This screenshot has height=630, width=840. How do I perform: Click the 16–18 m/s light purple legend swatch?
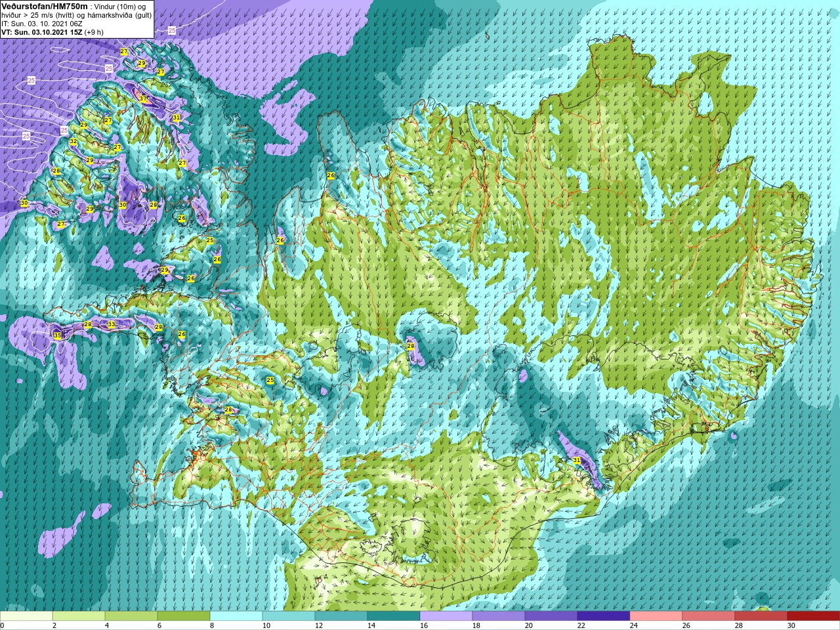(x=446, y=616)
